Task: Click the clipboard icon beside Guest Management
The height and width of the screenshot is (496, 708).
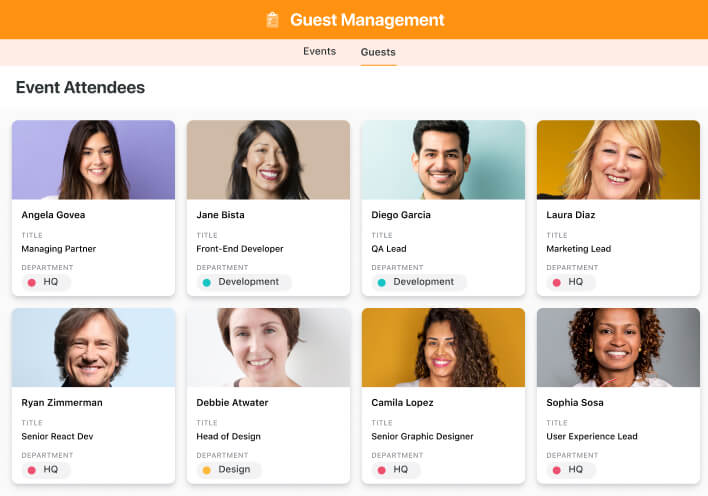Action: (272, 20)
